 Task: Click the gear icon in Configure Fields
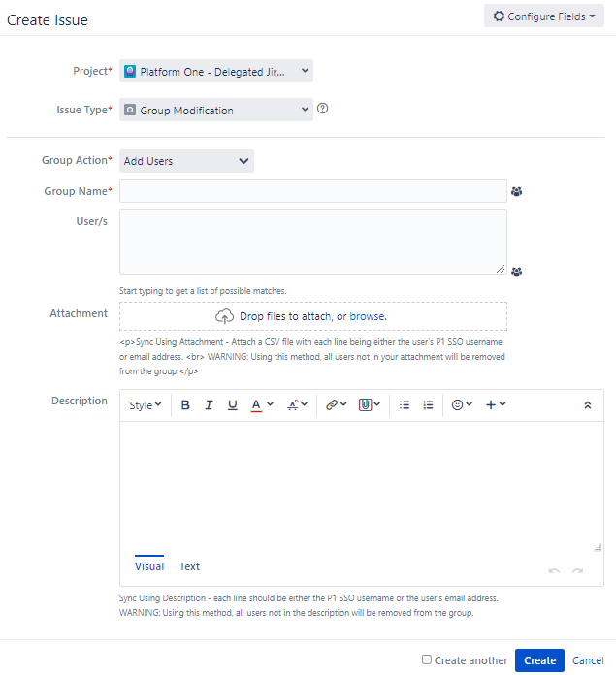499,16
